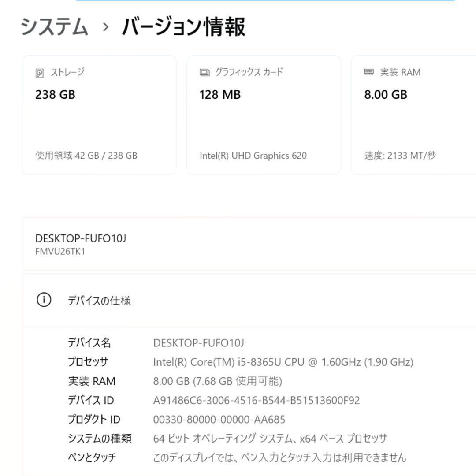This screenshot has height=476, width=476.
Task: Open the ストレージ storage card
Action: (99, 114)
